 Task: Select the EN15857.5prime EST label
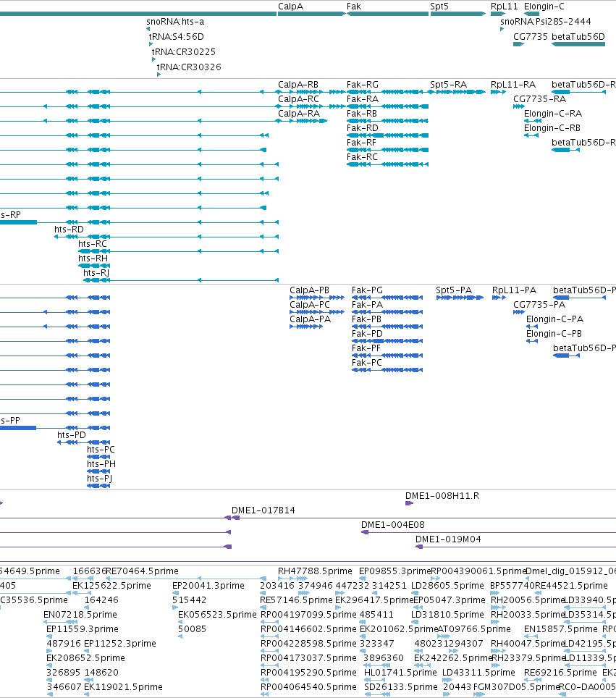click(x=561, y=629)
